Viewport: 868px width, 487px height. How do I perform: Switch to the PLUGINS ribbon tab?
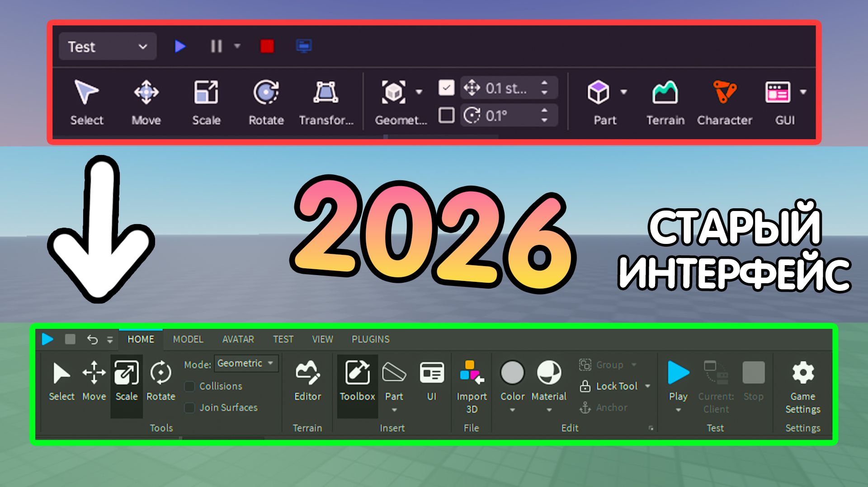coord(371,339)
